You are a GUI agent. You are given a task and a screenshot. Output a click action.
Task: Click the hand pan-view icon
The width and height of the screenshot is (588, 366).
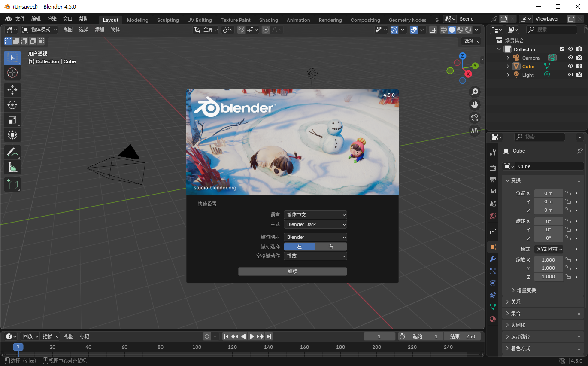click(475, 104)
